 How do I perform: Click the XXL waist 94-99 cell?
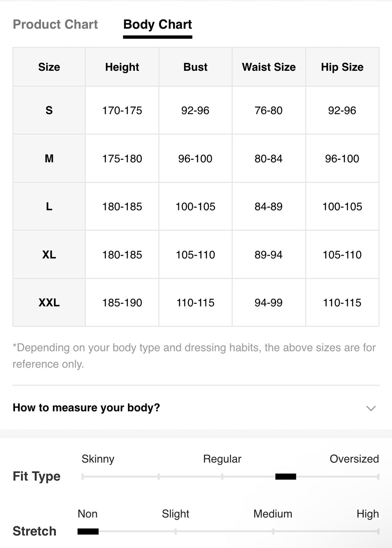pyautogui.click(x=269, y=303)
